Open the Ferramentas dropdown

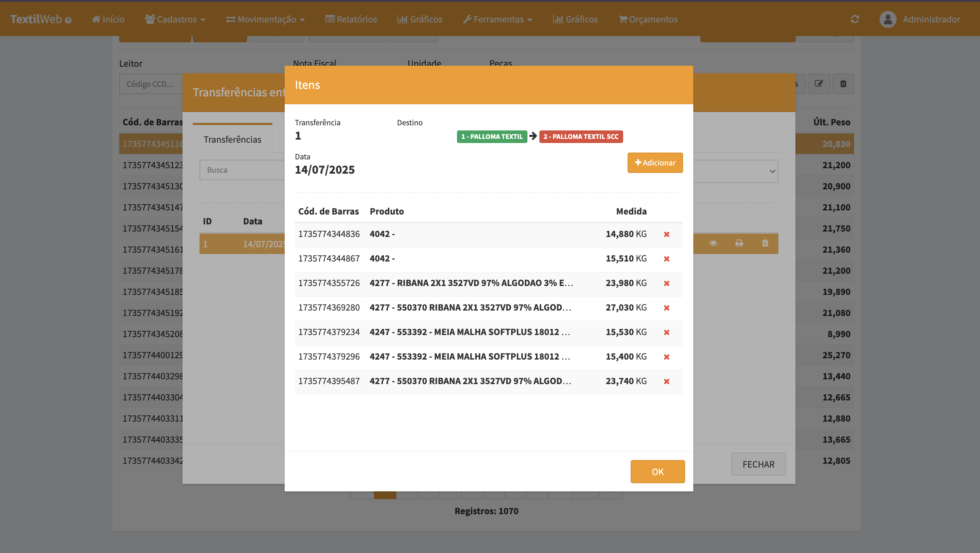pyautogui.click(x=497, y=19)
